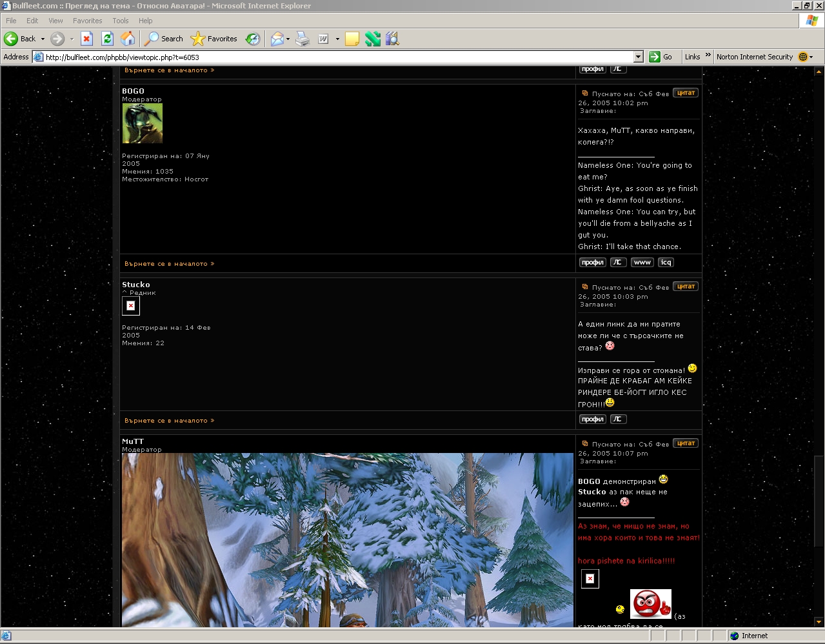Expand the Mail dropdown arrow
Screen dimensions: 825x644
tap(288, 39)
